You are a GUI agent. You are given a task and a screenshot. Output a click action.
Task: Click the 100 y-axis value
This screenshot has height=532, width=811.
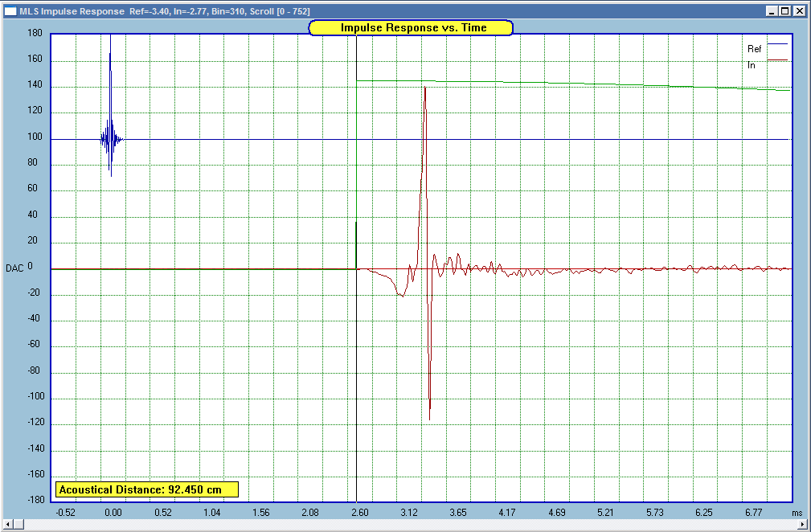pos(35,137)
